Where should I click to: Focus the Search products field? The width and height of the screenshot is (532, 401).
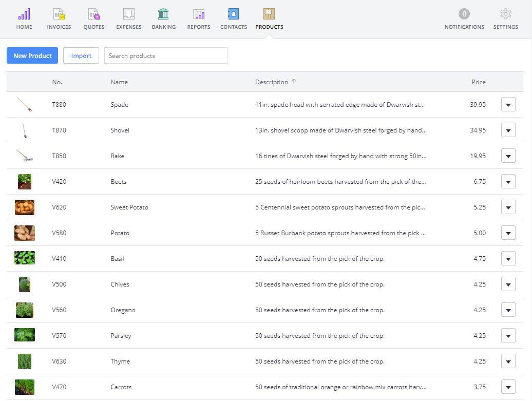(x=165, y=55)
